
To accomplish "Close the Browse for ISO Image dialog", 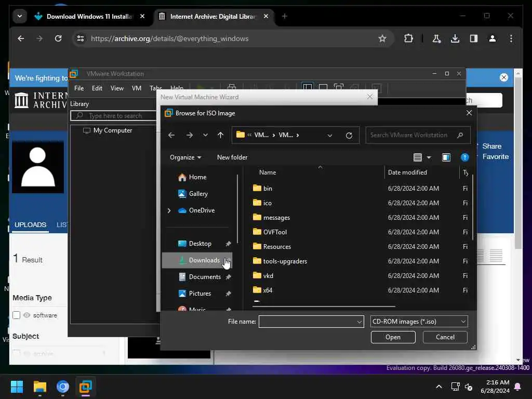I will [469, 113].
